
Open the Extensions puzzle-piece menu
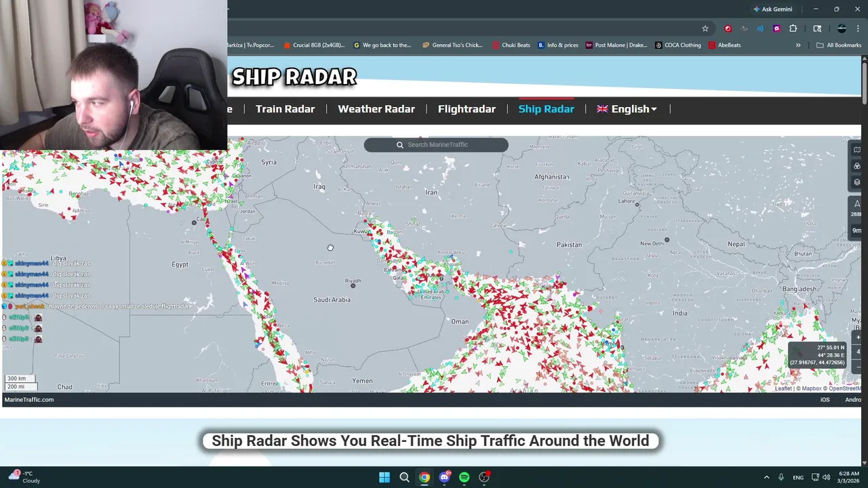[x=793, y=28]
